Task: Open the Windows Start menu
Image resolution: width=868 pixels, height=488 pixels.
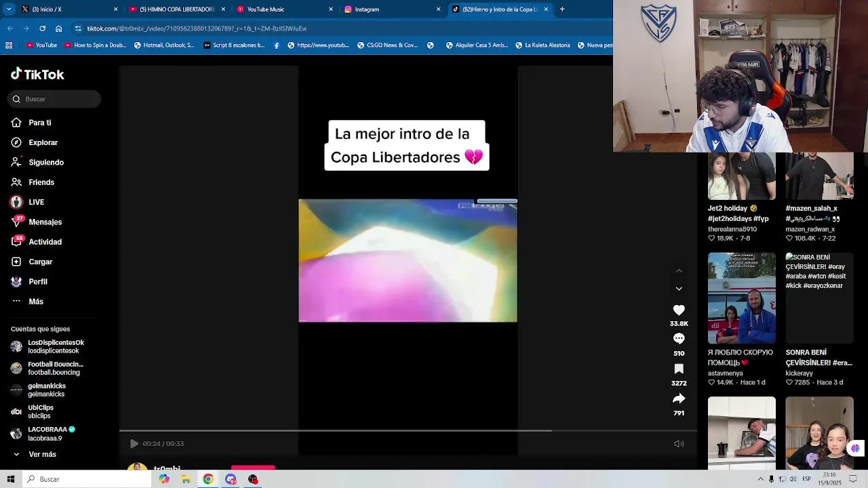Action: coord(10,479)
